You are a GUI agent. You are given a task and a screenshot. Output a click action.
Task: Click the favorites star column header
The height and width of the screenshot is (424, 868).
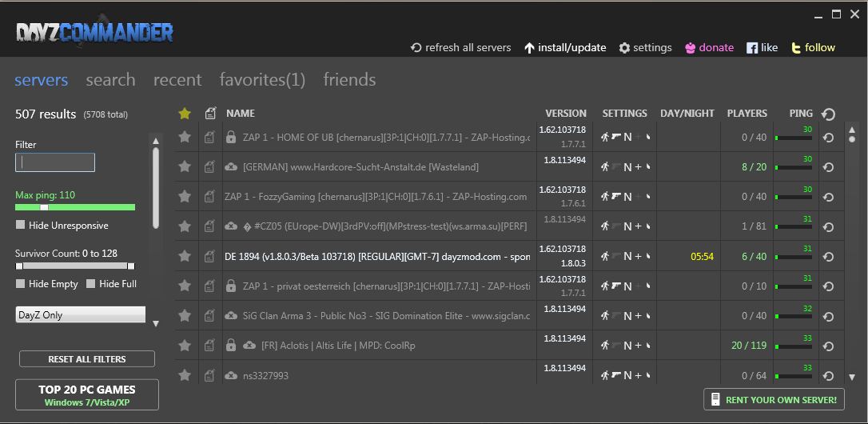[185, 114]
